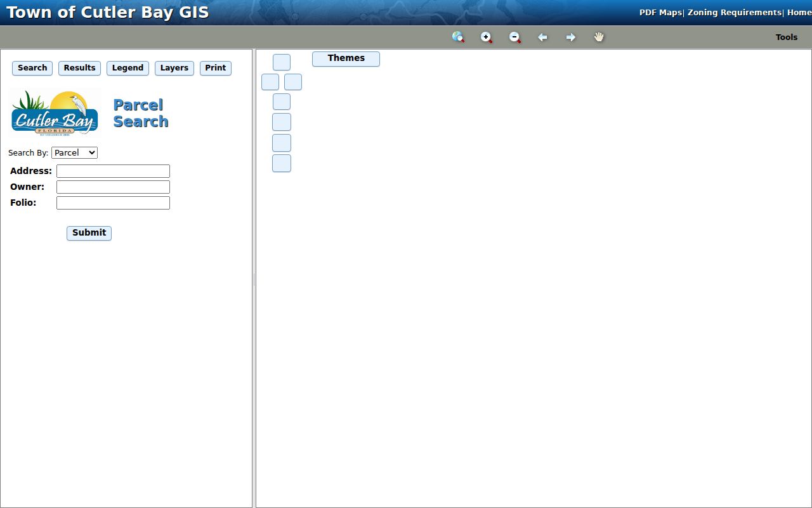The width and height of the screenshot is (812, 508).
Task: Show the Legend tab
Action: point(128,68)
